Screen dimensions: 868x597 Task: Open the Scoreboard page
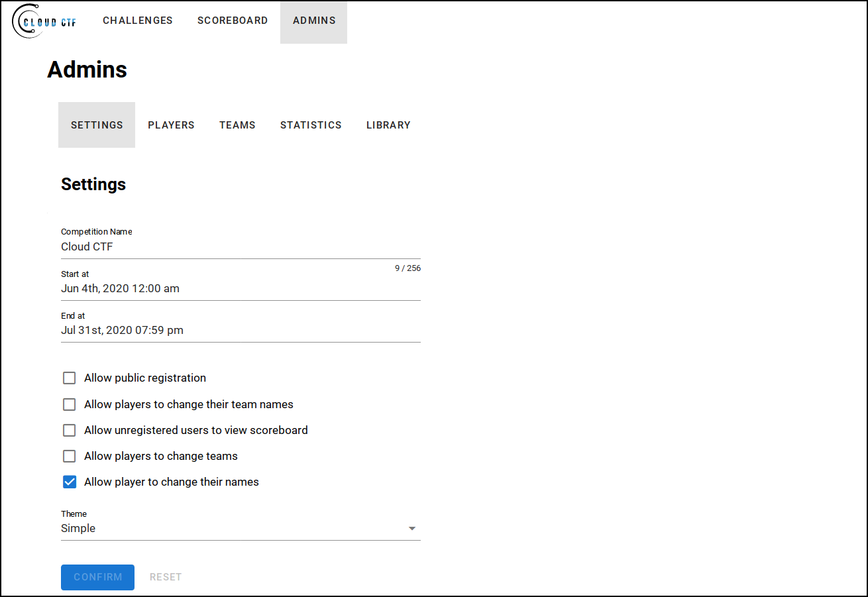[233, 21]
